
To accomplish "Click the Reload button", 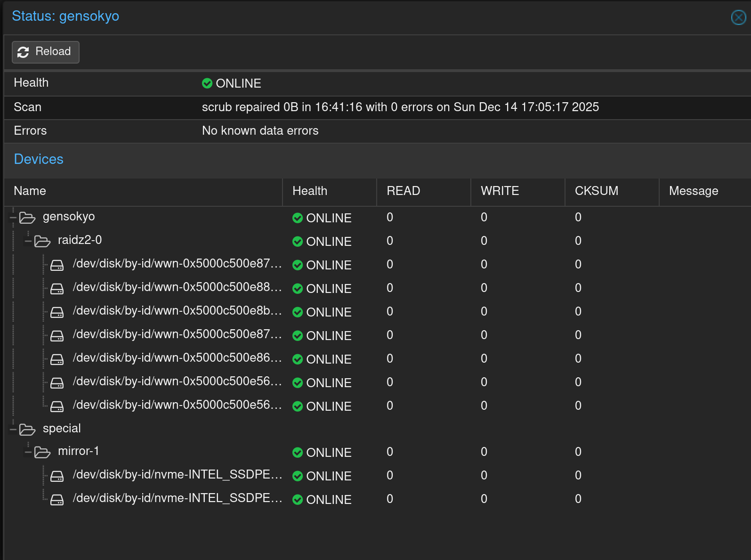I will (x=45, y=52).
